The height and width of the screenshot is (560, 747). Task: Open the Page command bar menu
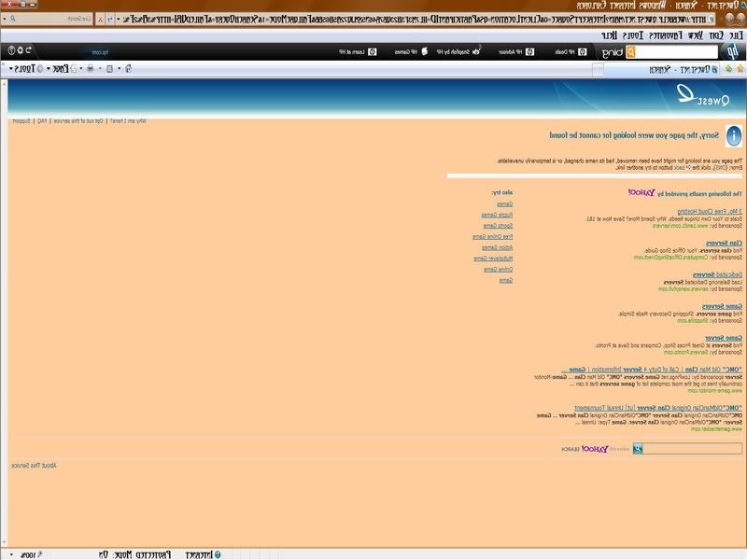pos(61,68)
